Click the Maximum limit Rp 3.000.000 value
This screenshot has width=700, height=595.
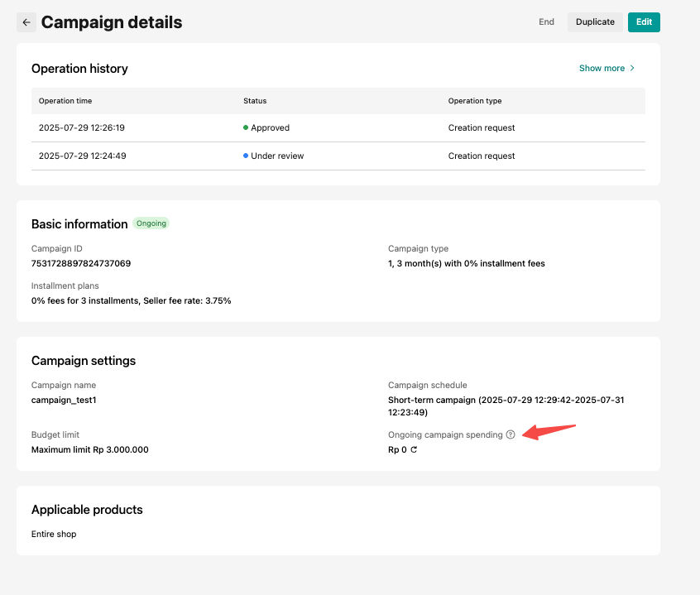[x=90, y=450]
